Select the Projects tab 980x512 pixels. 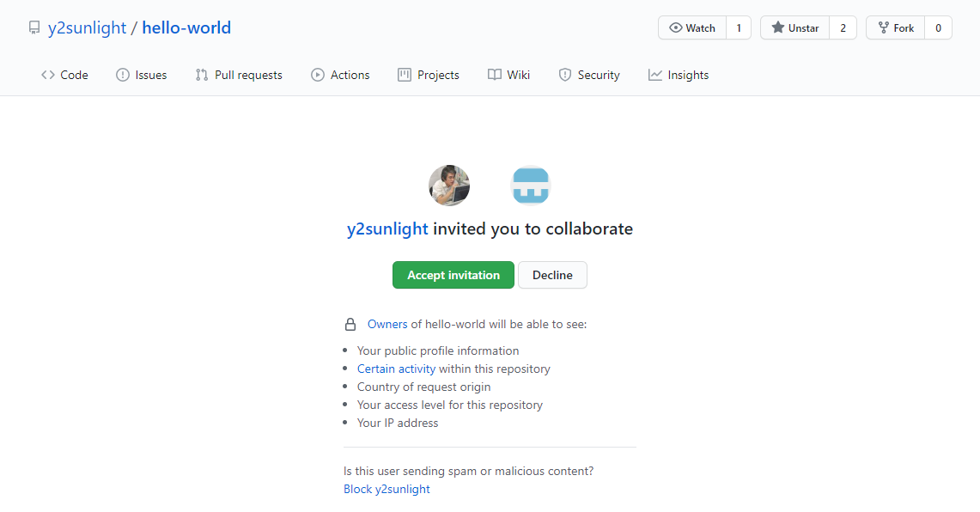point(429,76)
